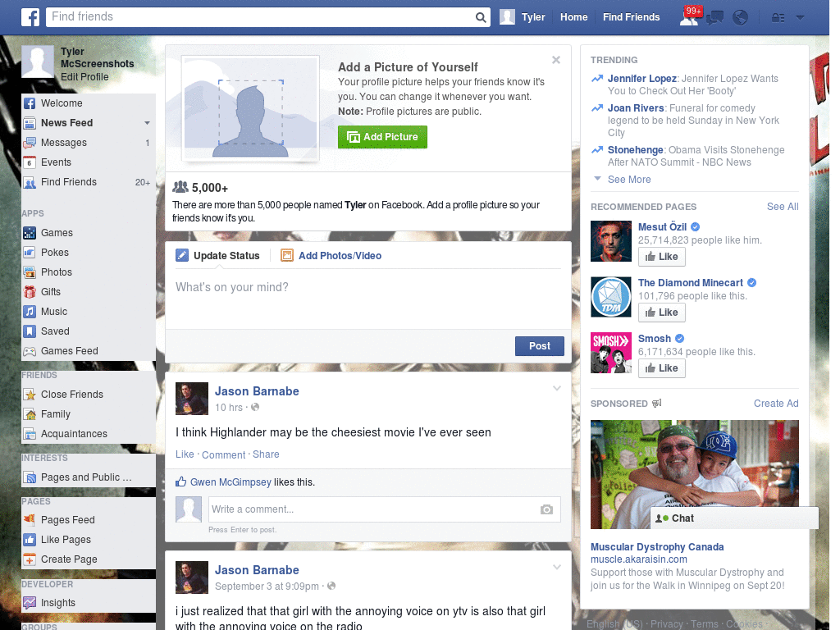Click the blue Post button
The height and width of the screenshot is (630, 840).
pos(540,347)
